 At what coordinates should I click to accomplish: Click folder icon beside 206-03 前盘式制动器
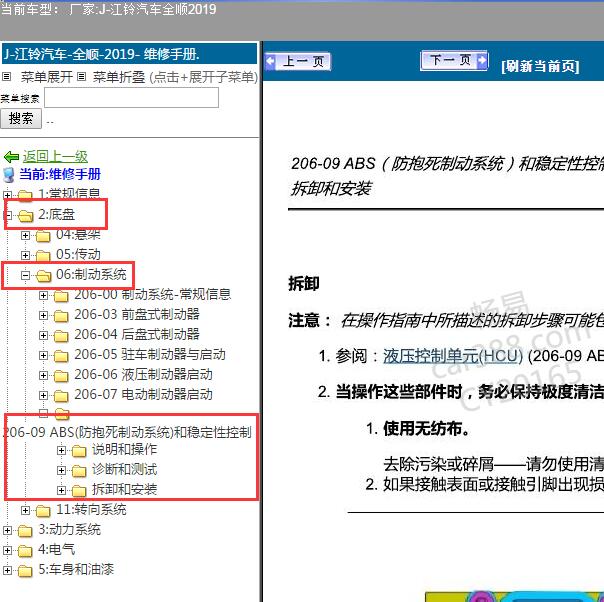(61, 316)
